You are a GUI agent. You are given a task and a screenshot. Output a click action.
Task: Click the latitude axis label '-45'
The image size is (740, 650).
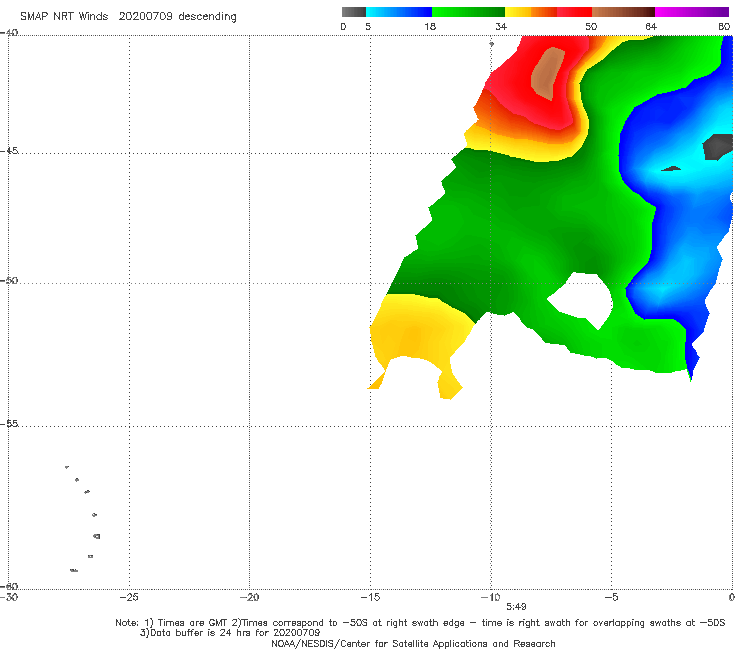tap(9, 151)
